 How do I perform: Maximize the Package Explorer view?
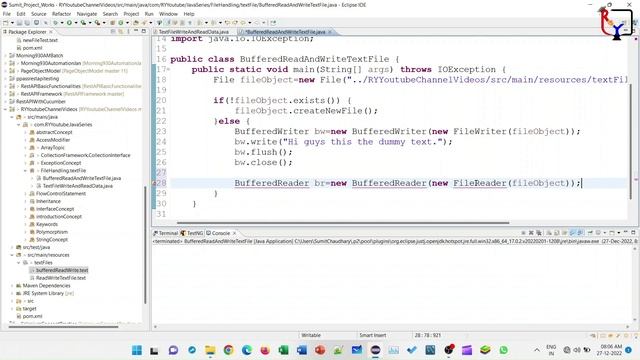click(144, 31)
